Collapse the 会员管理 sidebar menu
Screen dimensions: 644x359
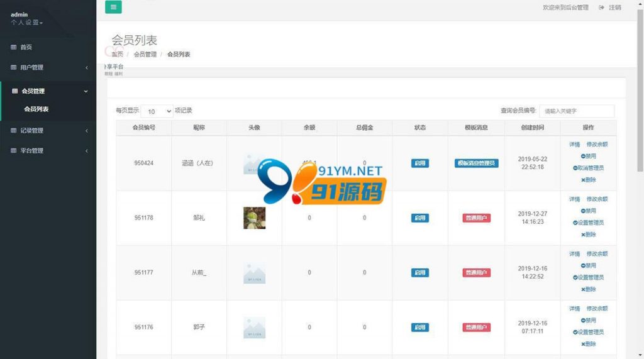coord(48,91)
